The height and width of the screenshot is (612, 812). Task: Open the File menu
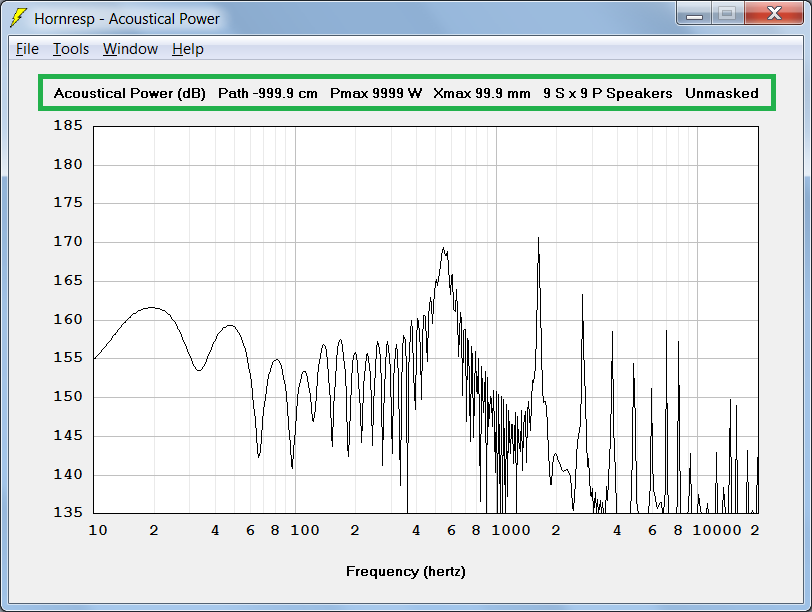point(27,49)
